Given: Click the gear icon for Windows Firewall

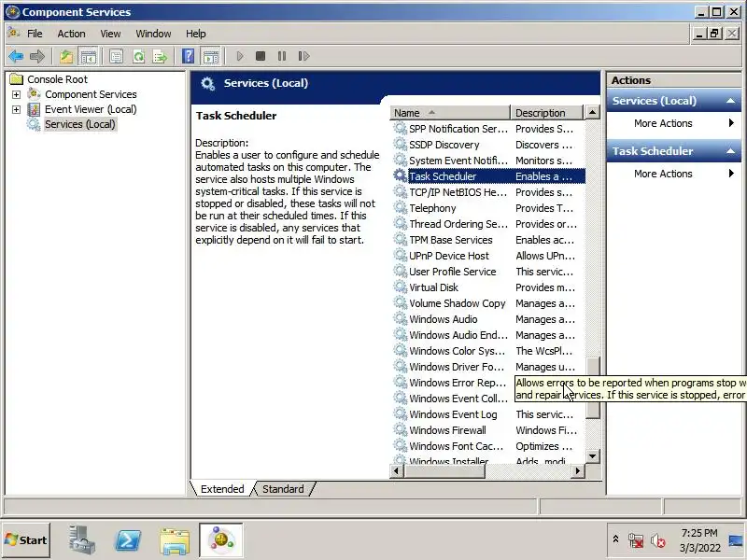Looking at the screenshot, I should point(401,429).
